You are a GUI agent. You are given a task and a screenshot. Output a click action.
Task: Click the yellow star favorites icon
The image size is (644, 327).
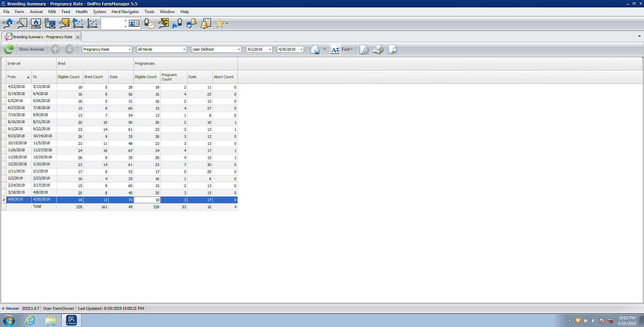[x=219, y=23]
